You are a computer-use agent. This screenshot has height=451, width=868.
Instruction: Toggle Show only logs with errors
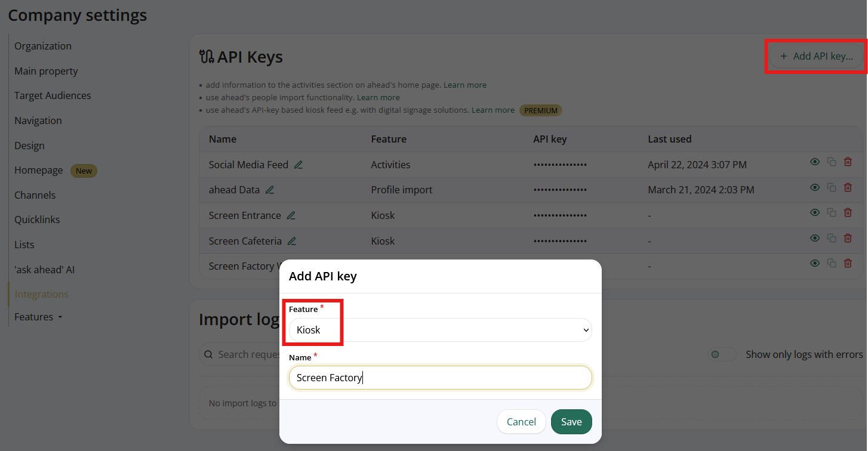pos(722,354)
